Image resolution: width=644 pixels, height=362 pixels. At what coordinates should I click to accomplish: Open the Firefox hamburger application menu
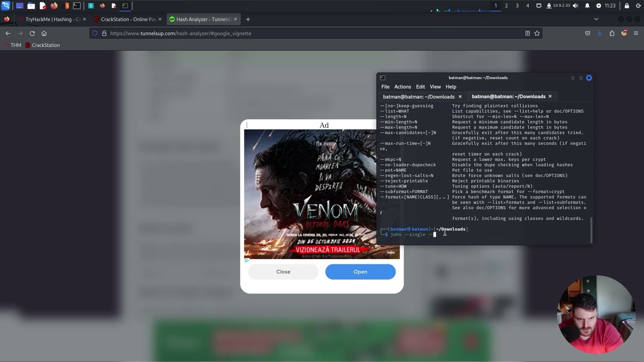point(636,33)
